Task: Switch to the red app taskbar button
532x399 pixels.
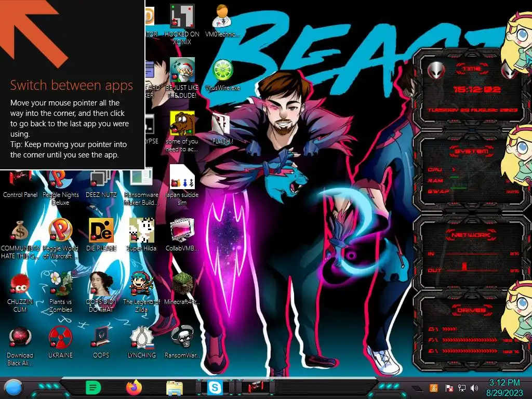Action: [x=256, y=387]
